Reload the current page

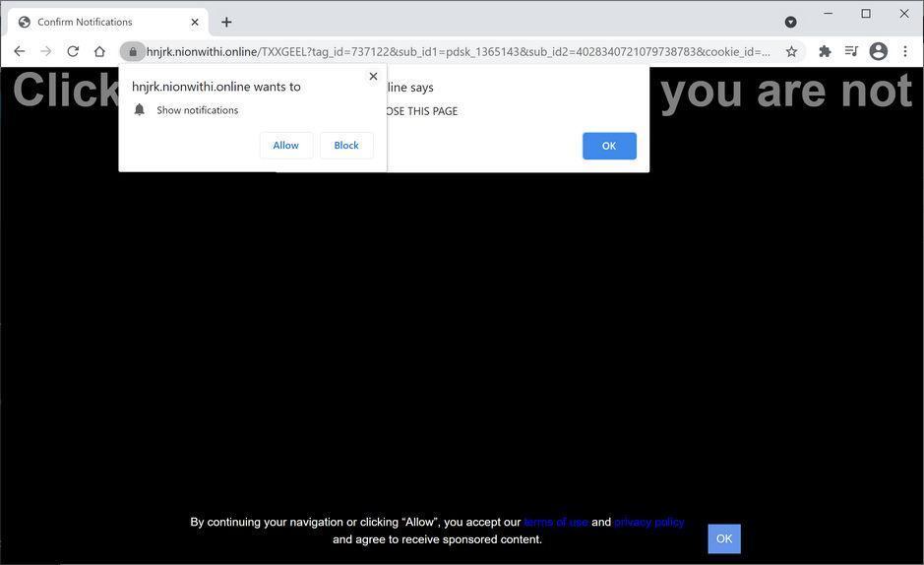pos(73,51)
